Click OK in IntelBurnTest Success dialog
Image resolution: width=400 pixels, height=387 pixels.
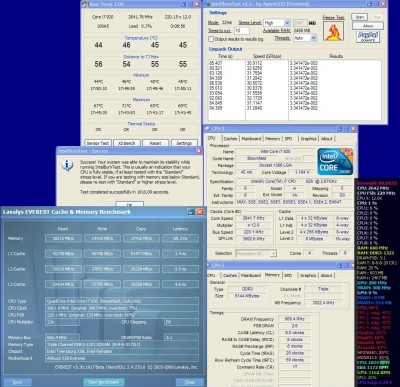[130, 204]
